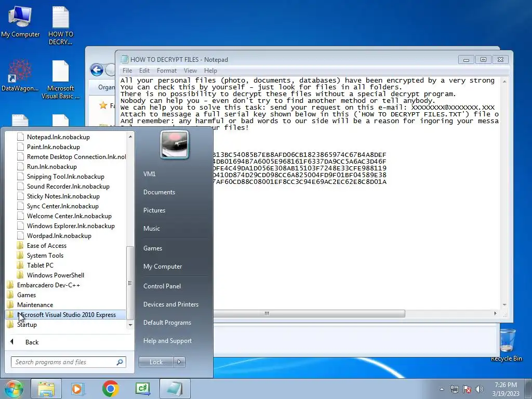This screenshot has height=399, width=532.
Task: Open HOW TO DECRY... desktop text file
Action: (61, 25)
